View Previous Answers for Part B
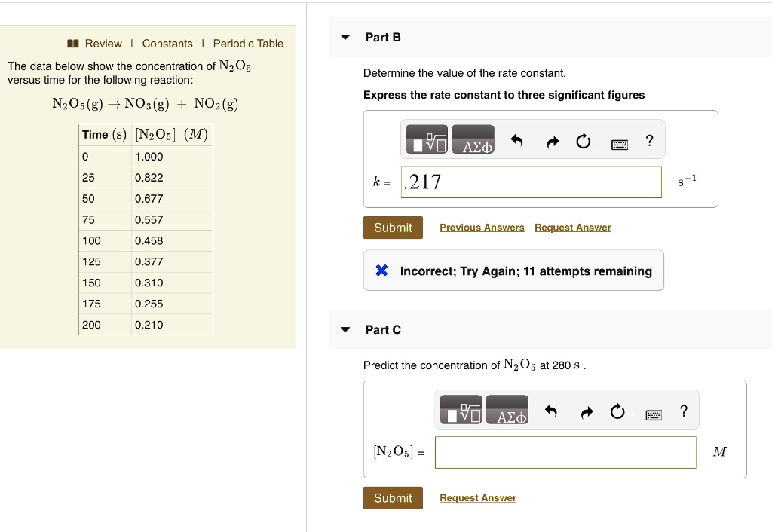 pos(482,228)
